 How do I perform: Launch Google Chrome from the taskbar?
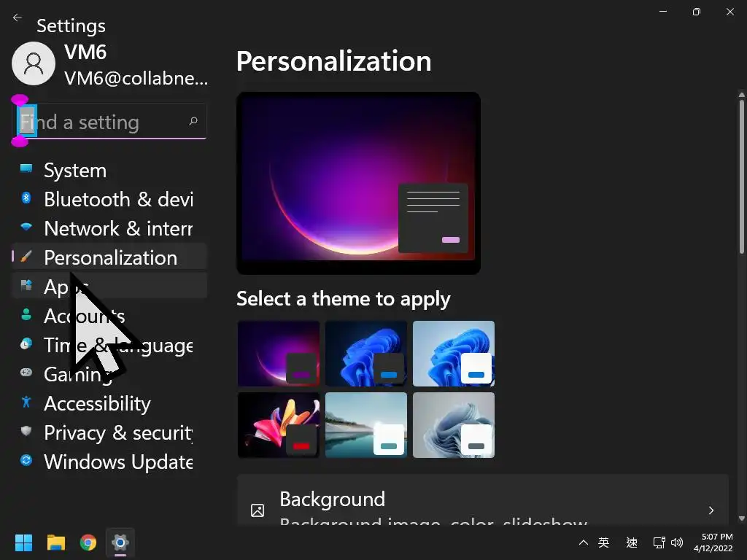(88, 542)
